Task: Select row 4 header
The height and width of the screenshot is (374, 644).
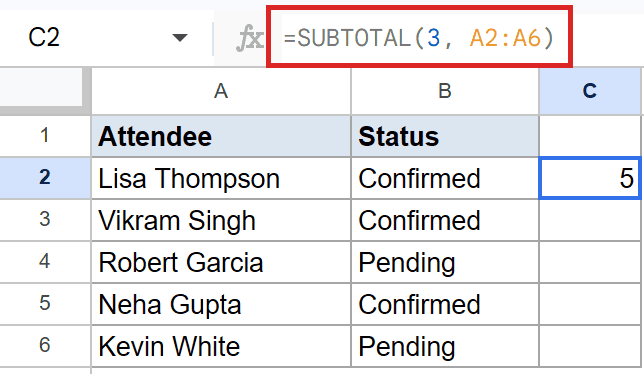Action: [44, 262]
